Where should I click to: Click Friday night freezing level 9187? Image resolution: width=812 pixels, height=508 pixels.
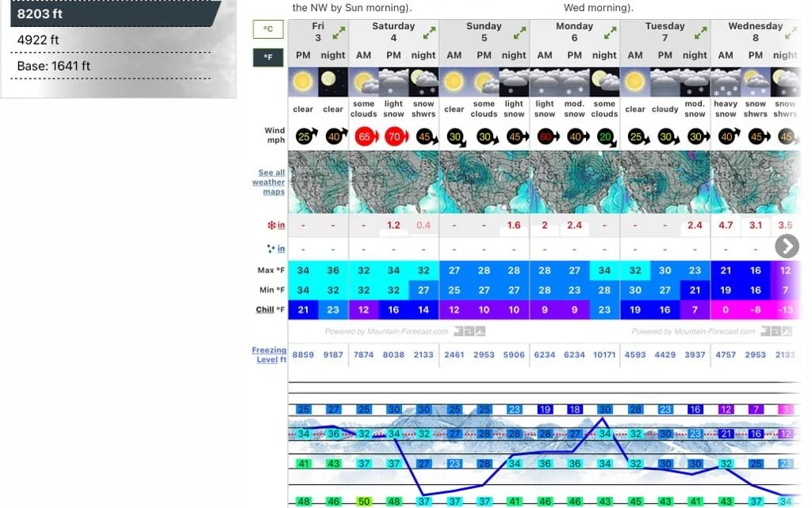(x=333, y=355)
